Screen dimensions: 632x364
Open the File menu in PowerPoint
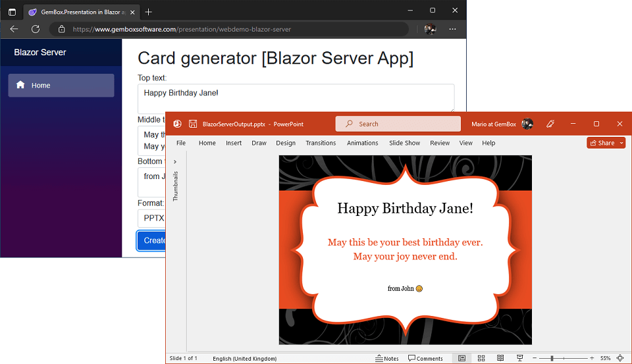pyautogui.click(x=181, y=143)
